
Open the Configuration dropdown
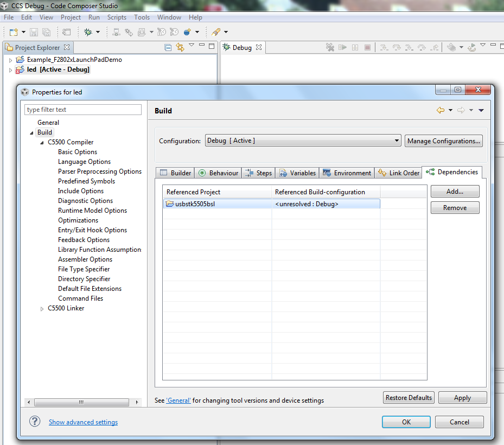(x=303, y=141)
